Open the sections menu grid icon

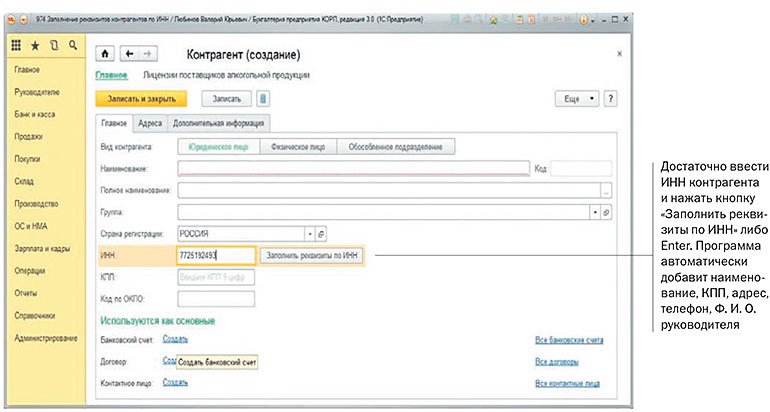[16, 46]
